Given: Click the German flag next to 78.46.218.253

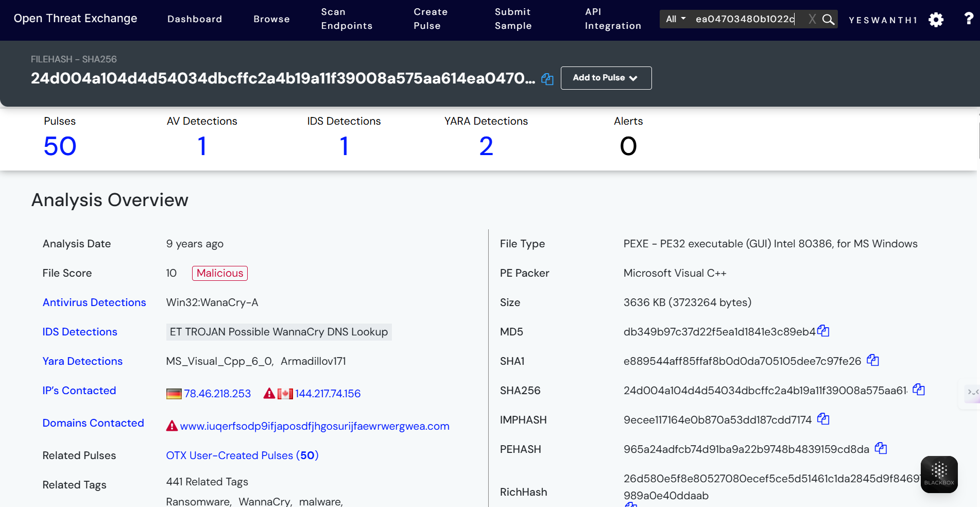Looking at the screenshot, I should tap(174, 394).
